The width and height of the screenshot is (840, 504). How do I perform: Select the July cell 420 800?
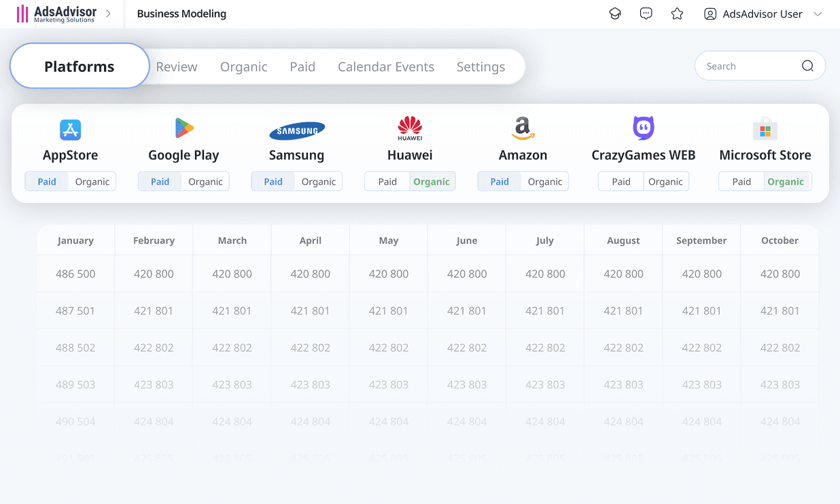[545, 274]
